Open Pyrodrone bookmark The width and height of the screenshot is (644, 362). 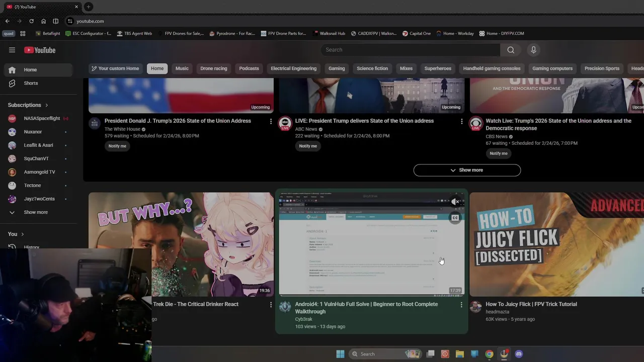click(232, 34)
